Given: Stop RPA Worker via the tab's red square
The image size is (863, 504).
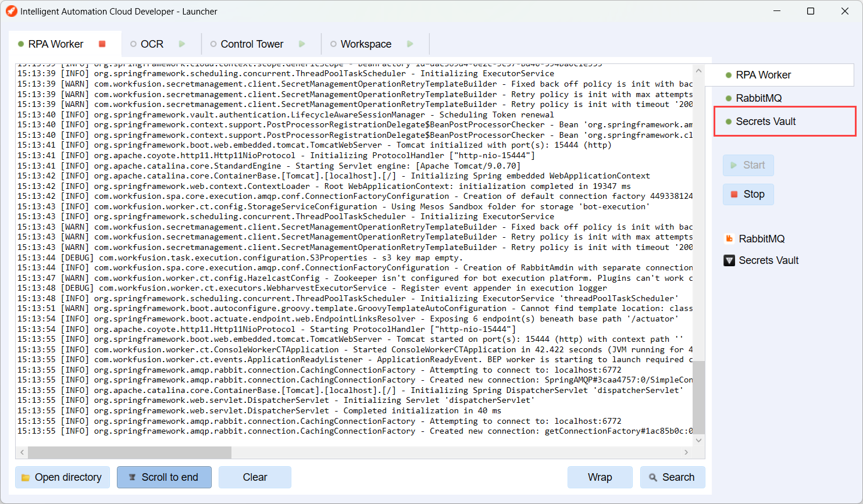Looking at the screenshot, I should click(x=102, y=44).
